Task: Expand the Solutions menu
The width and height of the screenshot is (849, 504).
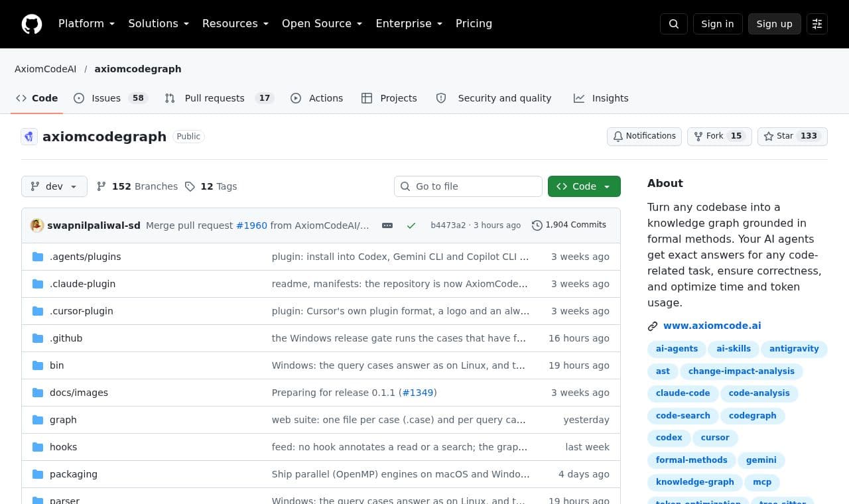Action: pyautogui.click(x=159, y=24)
